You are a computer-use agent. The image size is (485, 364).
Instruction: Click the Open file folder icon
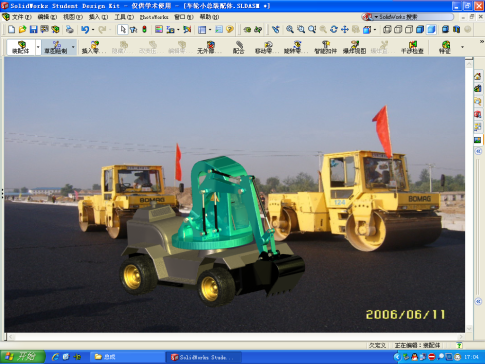22,30
